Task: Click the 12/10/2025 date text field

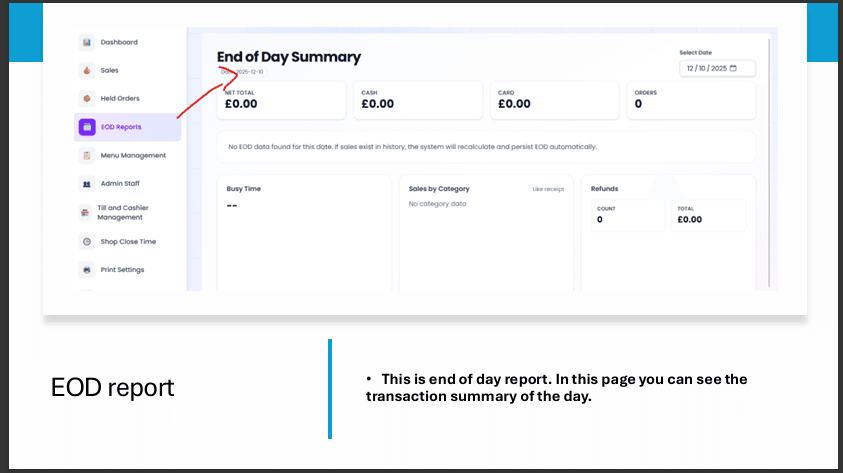Action: coord(705,69)
